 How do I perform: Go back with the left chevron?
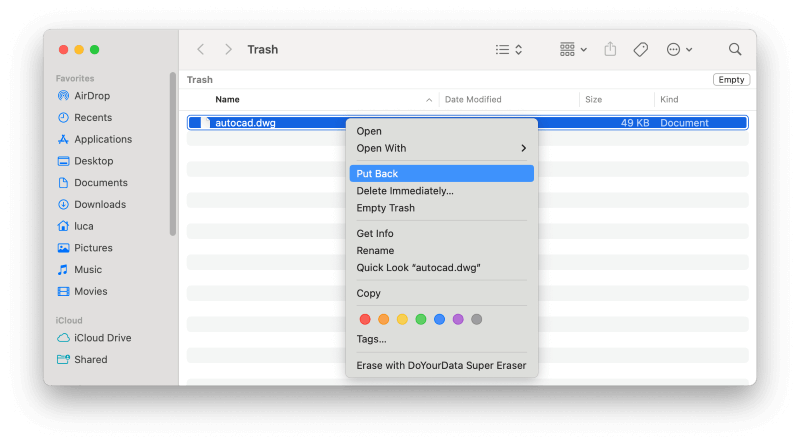coord(201,50)
